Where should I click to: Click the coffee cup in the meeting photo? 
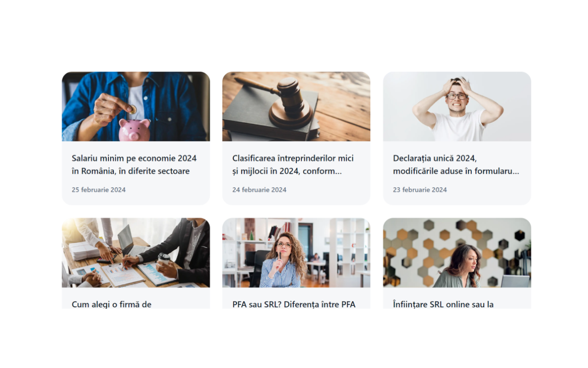click(x=164, y=259)
